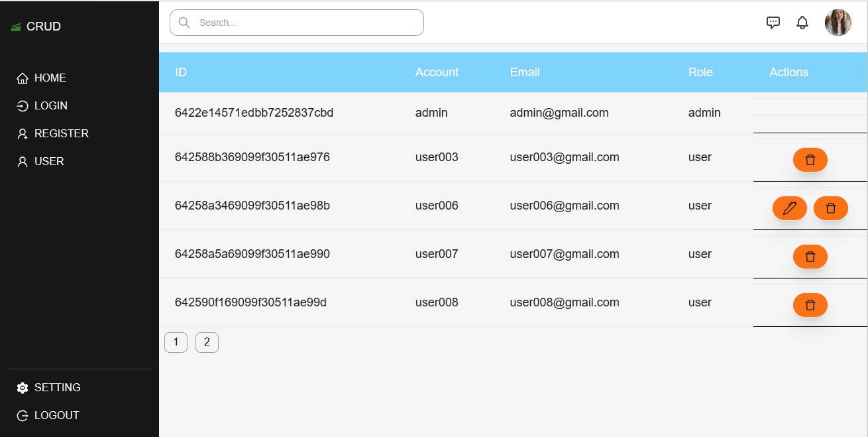Open the profile avatar picture

coord(838,23)
